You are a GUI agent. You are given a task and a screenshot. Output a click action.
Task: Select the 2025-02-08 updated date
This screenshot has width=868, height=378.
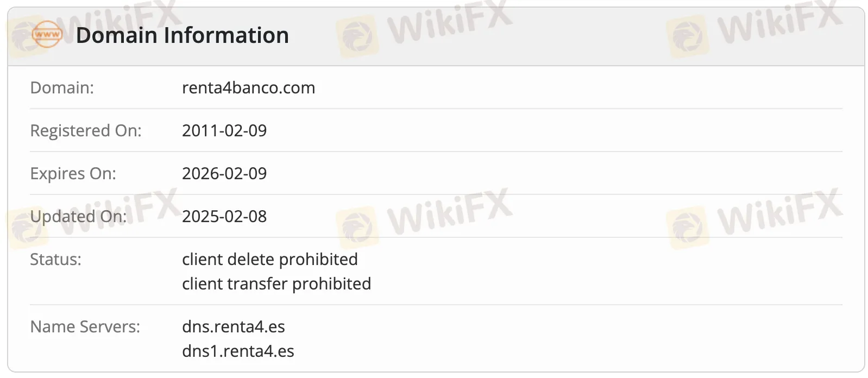pos(224,216)
